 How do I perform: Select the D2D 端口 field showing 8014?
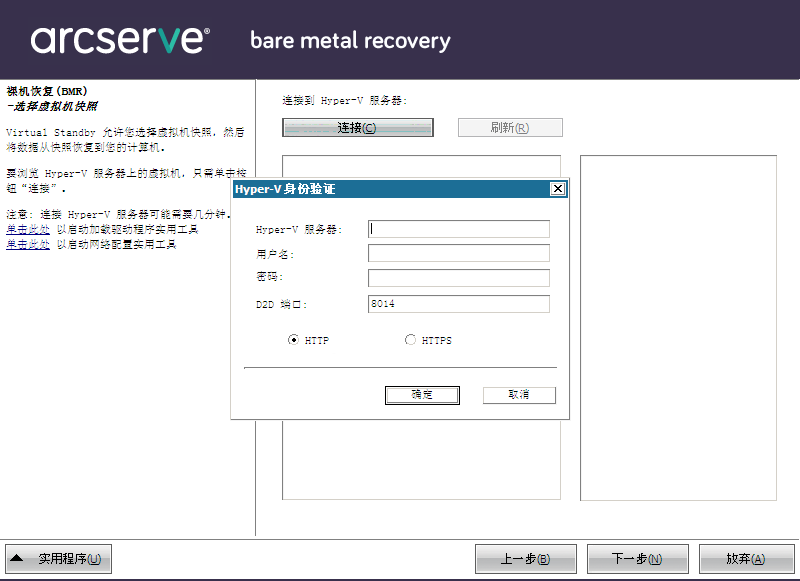tap(458, 304)
